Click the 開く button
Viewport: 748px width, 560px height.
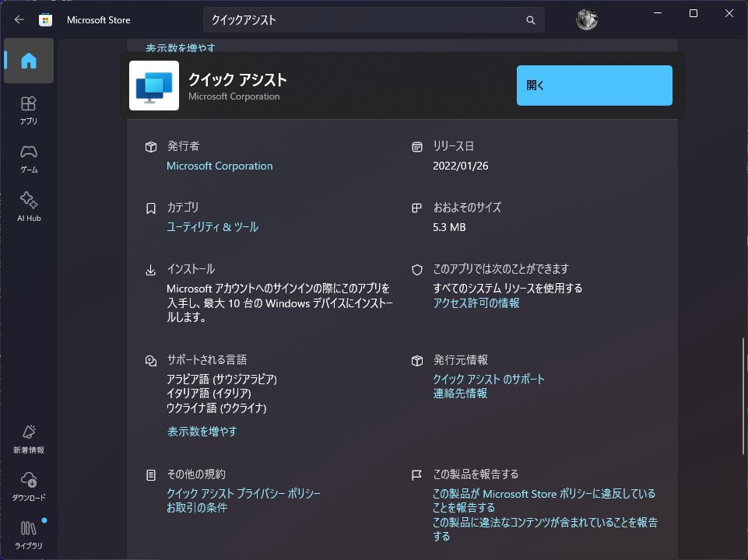[595, 86]
